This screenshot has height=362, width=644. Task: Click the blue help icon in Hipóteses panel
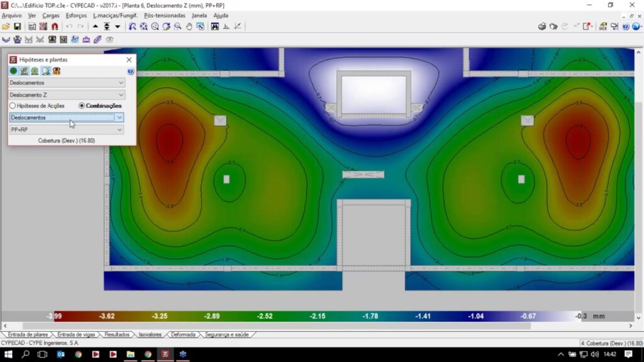tap(130, 71)
